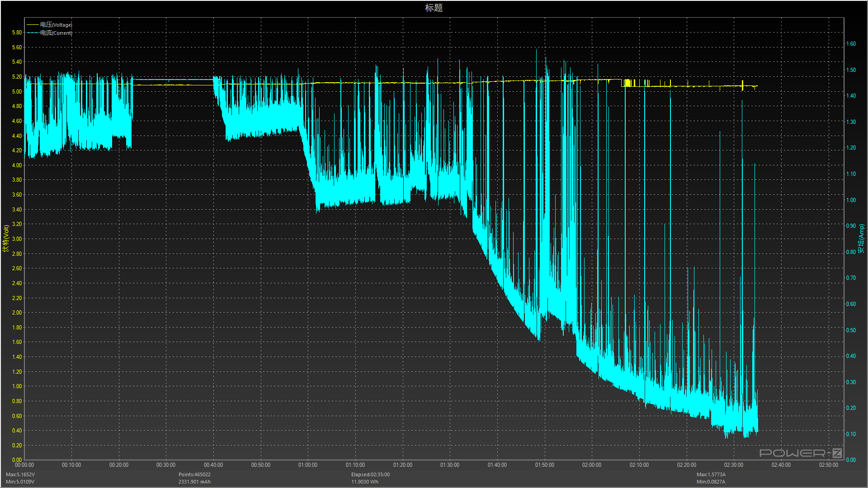Viewport: 868px width, 488px height.
Task: Click the yellow Voltage legend line sample
Action: tap(33, 25)
